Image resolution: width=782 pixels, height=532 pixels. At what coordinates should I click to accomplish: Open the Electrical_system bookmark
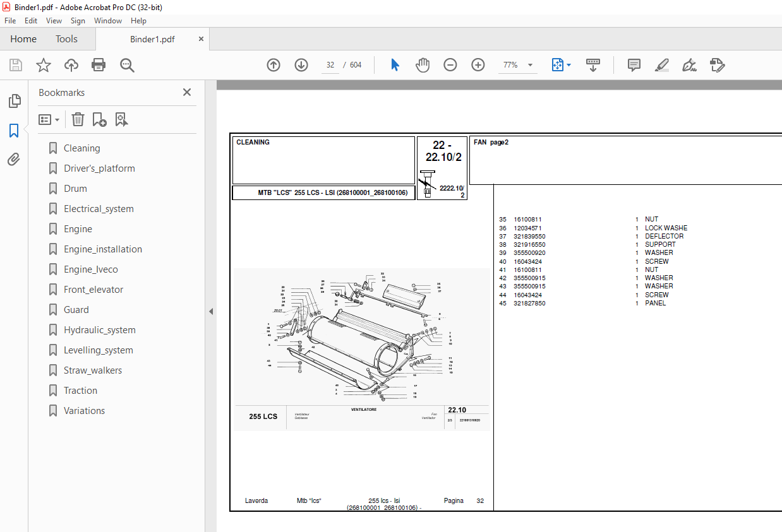pyautogui.click(x=99, y=209)
